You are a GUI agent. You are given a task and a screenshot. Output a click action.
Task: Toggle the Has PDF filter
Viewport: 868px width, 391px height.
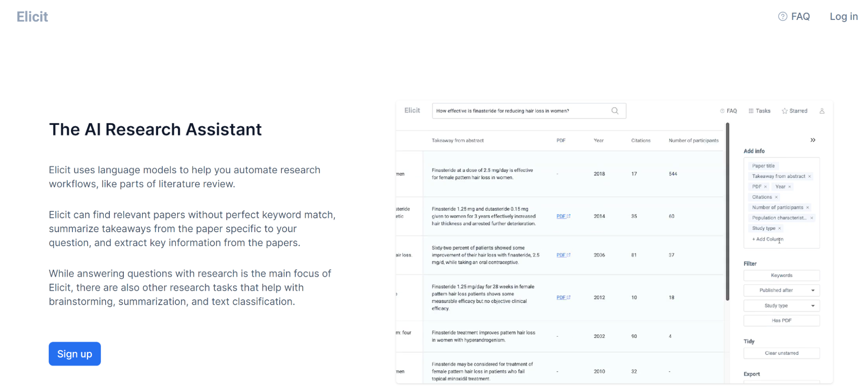781,321
